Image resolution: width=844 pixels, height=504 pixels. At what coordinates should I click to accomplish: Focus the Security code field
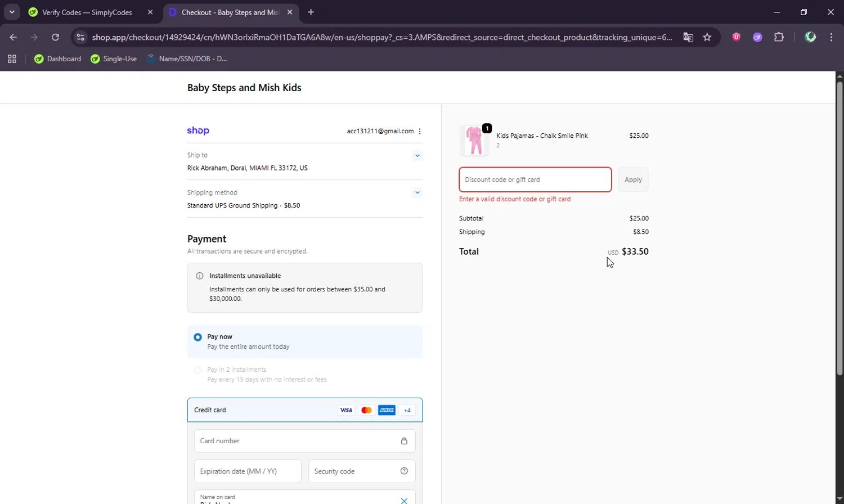click(362, 471)
